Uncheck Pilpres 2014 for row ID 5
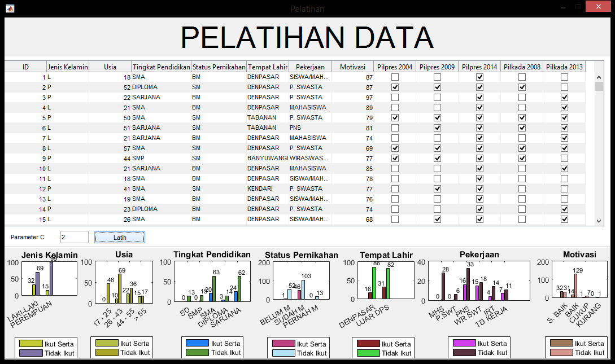Viewport: 615px width, 364px height. coord(479,118)
